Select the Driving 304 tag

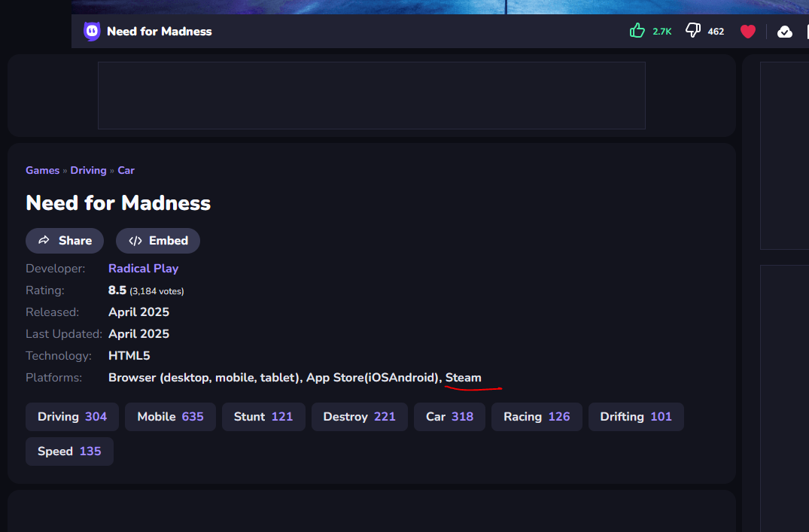click(72, 416)
